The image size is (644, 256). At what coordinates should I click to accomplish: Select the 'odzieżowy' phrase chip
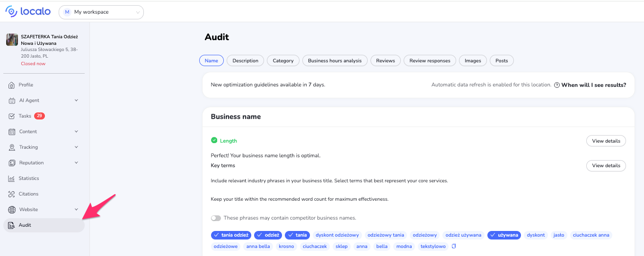[425, 235]
